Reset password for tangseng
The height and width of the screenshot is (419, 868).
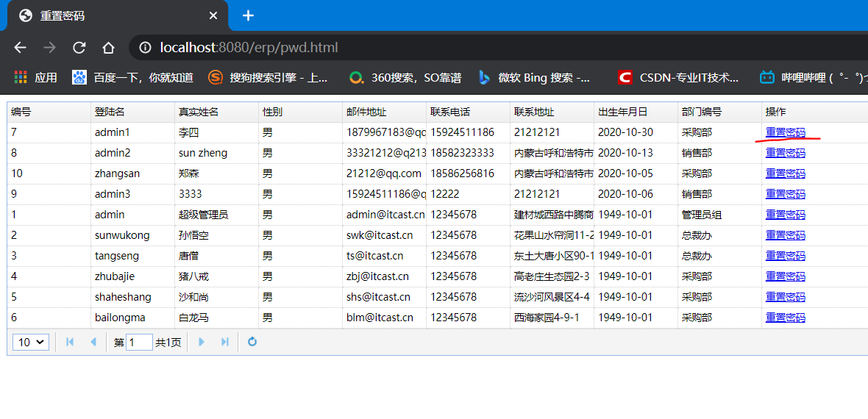tap(785, 256)
